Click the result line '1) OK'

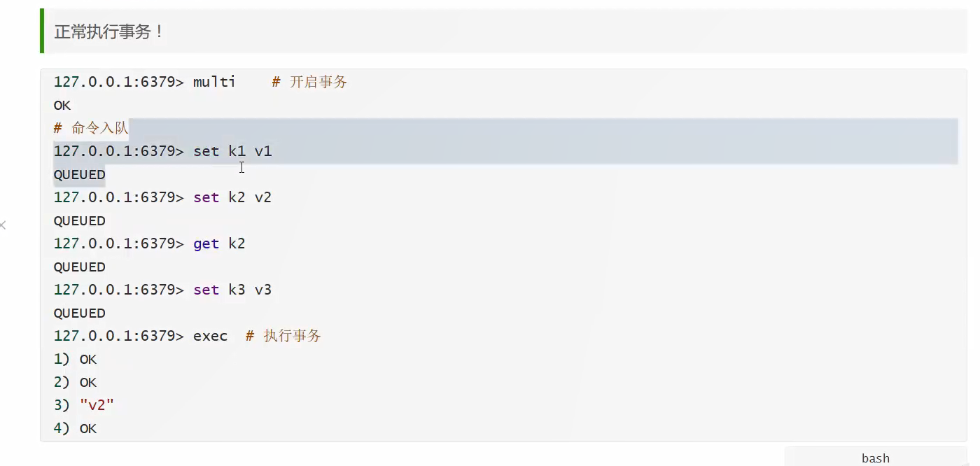[x=75, y=359]
